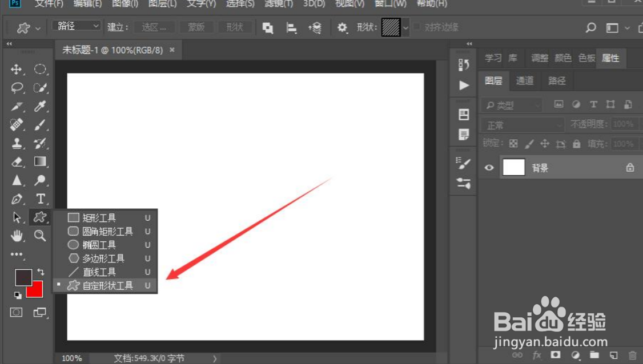Toggle lock transparent pixels
The width and height of the screenshot is (643, 364).
point(513,143)
